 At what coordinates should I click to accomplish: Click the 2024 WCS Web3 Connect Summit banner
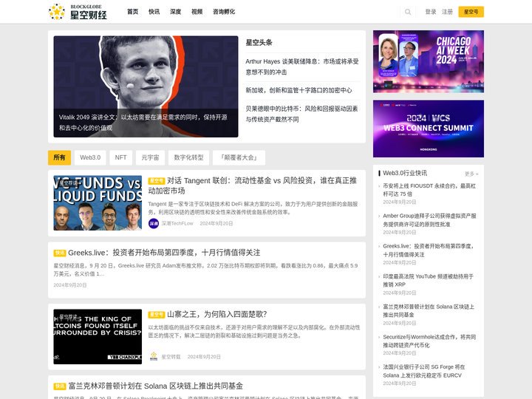coord(429,129)
